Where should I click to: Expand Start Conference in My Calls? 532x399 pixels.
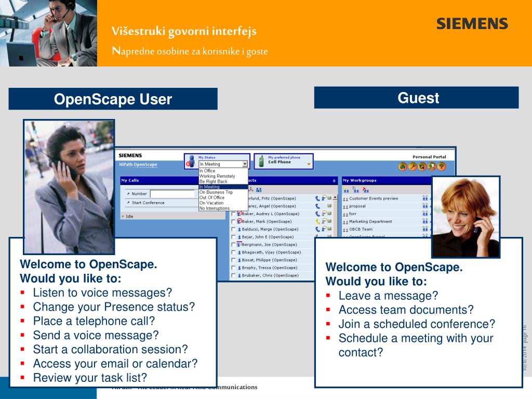pyautogui.click(x=129, y=203)
